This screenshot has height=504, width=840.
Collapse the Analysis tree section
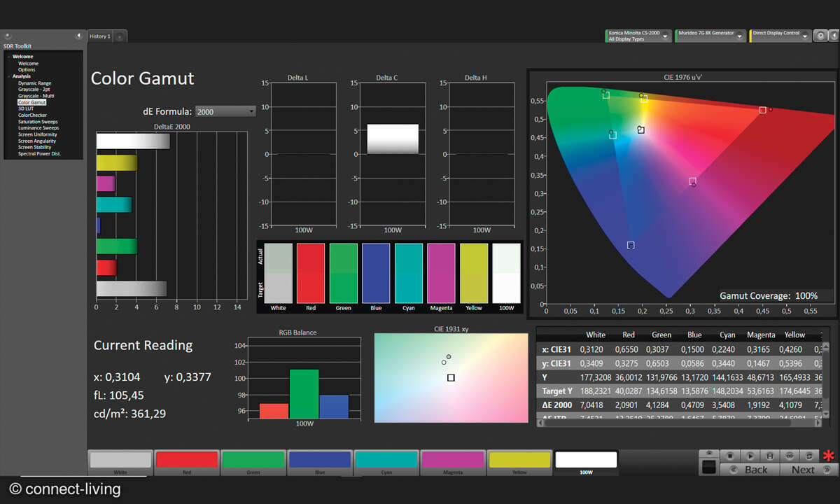8,76
